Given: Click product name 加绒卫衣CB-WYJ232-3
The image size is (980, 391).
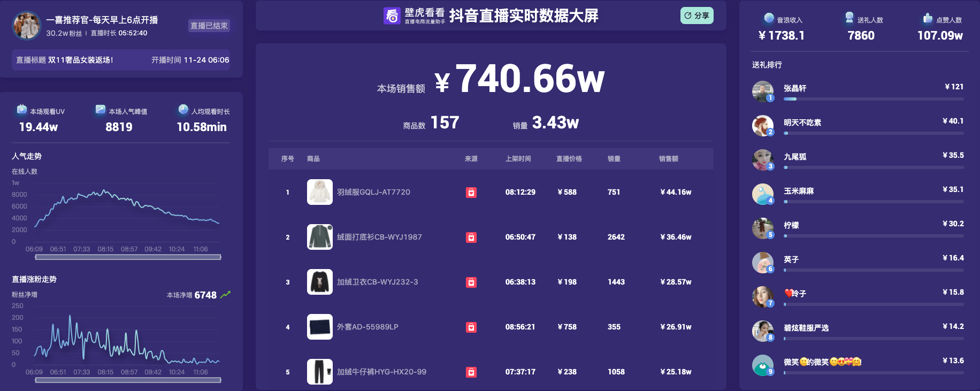Looking at the screenshot, I should [378, 282].
